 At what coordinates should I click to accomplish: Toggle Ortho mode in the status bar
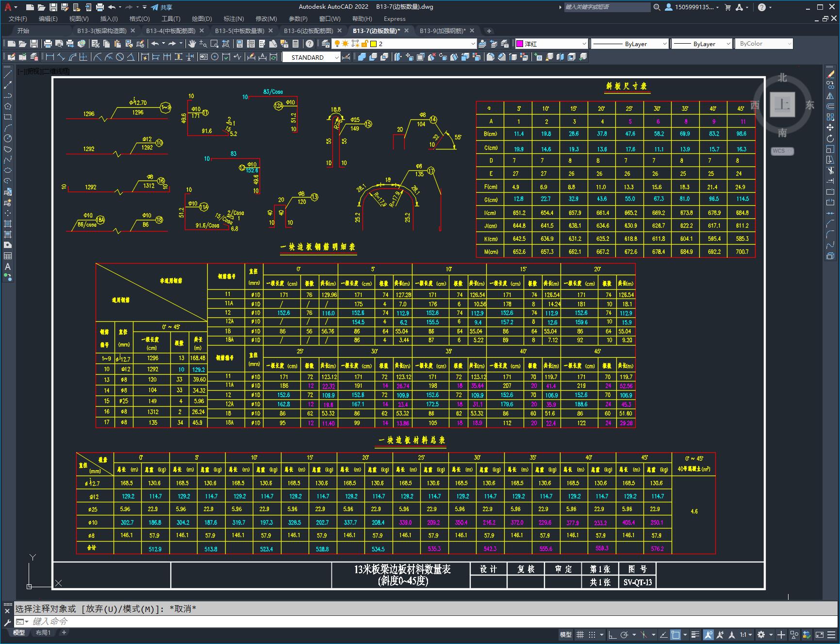click(612, 634)
